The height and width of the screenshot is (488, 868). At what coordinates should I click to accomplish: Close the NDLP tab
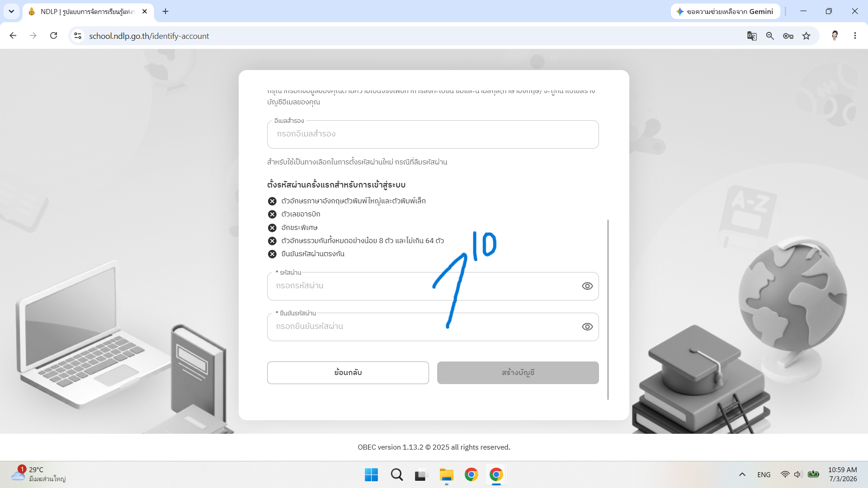(145, 11)
